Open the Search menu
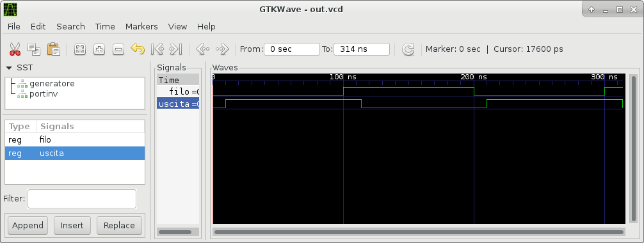 click(70, 26)
